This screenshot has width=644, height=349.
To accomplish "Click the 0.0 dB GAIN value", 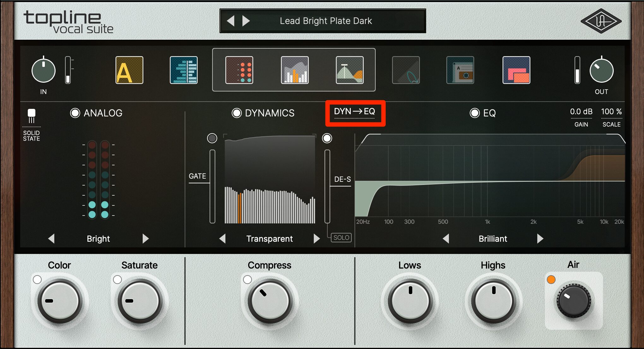I will [x=581, y=112].
